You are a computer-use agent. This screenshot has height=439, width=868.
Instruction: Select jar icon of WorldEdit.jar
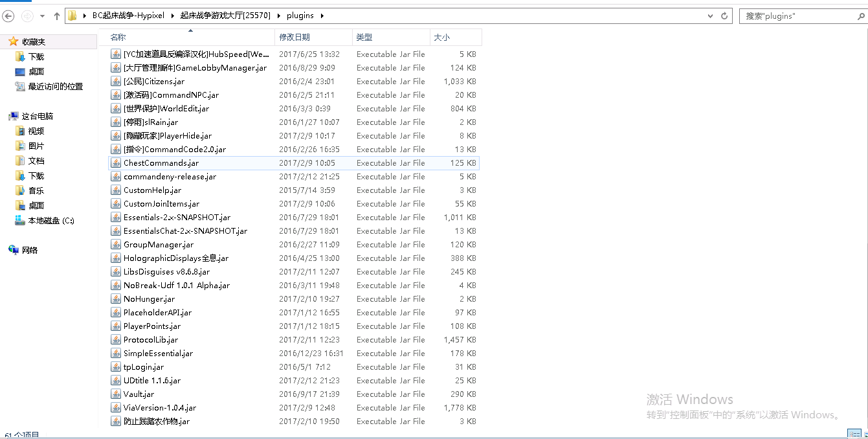click(116, 109)
